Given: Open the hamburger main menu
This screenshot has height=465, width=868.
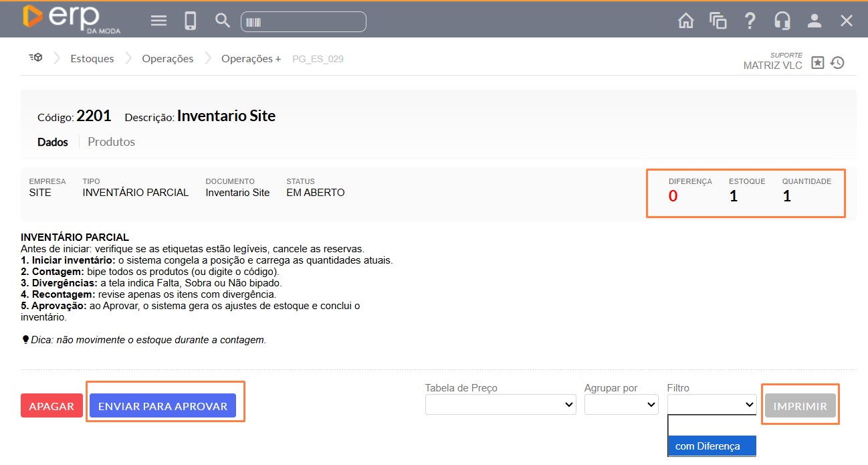Looking at the screenshot, I should [x=158, y=21].
